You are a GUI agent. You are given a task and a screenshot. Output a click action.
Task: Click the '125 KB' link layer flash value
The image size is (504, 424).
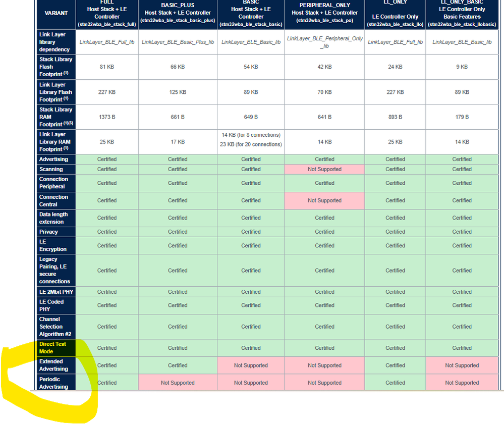pos(178,92)
